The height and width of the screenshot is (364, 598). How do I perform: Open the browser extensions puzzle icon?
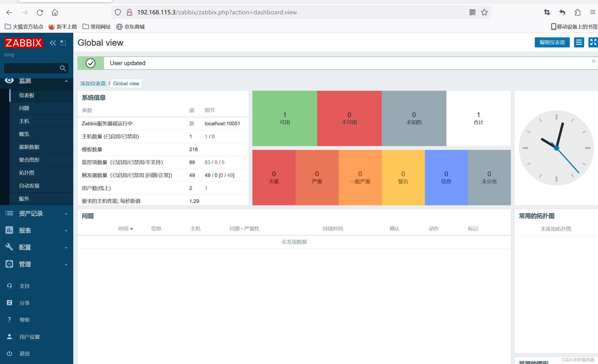(577, 12)
